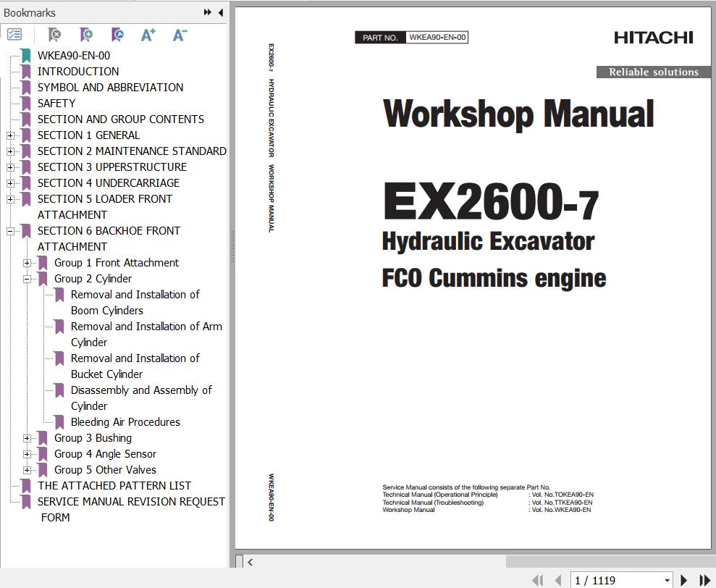Go to the next page
The width and height of the screenshot is (716, 588).
683,580
